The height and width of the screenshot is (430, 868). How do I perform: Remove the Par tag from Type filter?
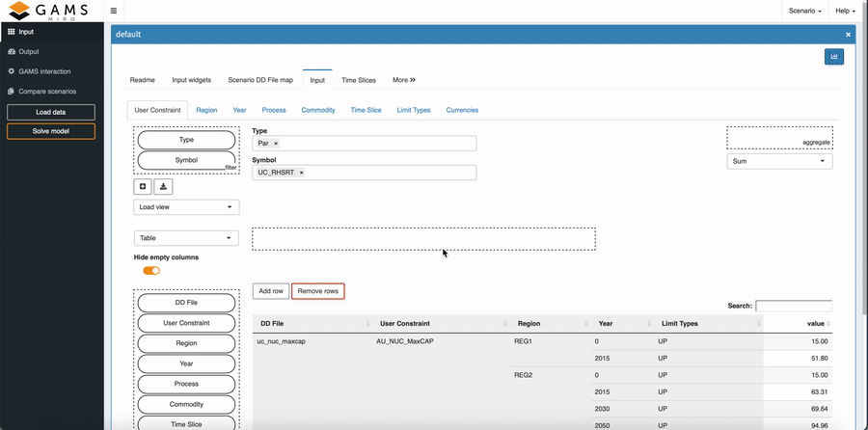point(276,144)
